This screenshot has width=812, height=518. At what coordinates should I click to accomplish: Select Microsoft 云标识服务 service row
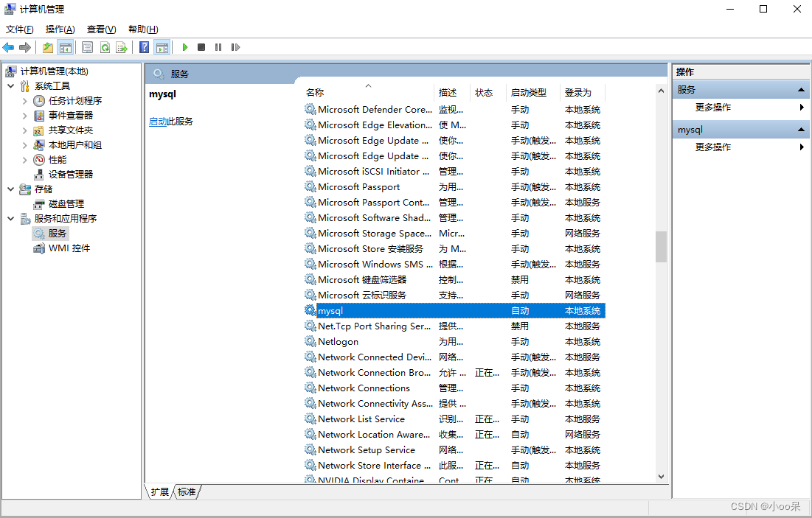[x=454, y=295]
